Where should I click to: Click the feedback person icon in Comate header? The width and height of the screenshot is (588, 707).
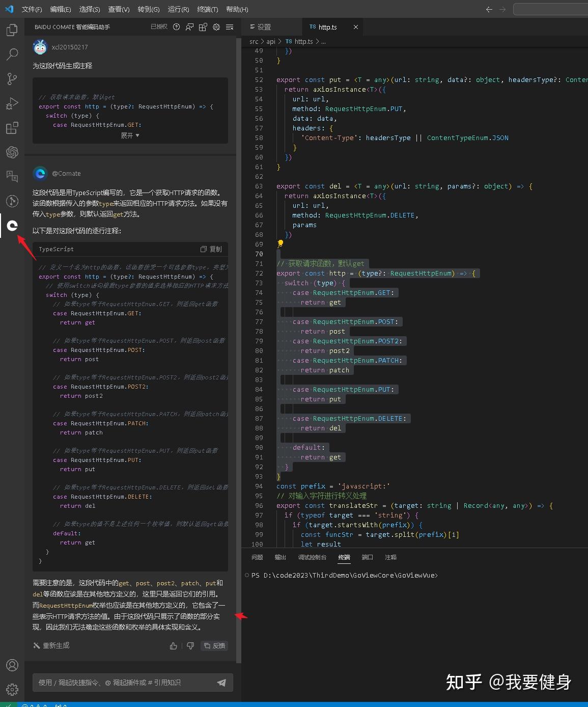tap(189, 27)
